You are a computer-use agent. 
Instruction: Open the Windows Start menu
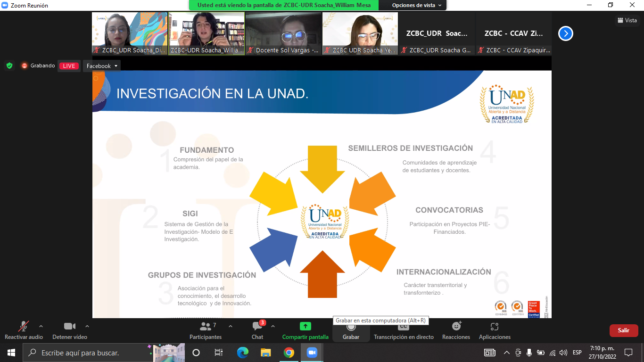[x=11, y=353]
